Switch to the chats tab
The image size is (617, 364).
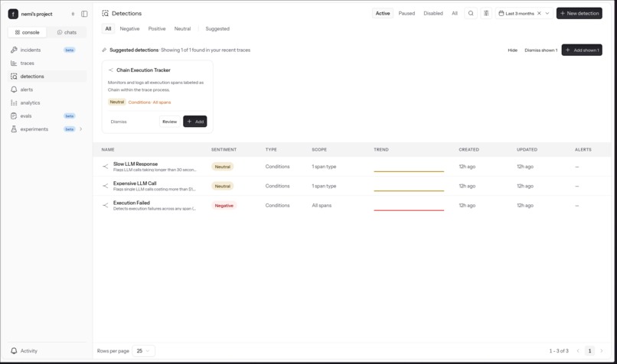point(67,32)
